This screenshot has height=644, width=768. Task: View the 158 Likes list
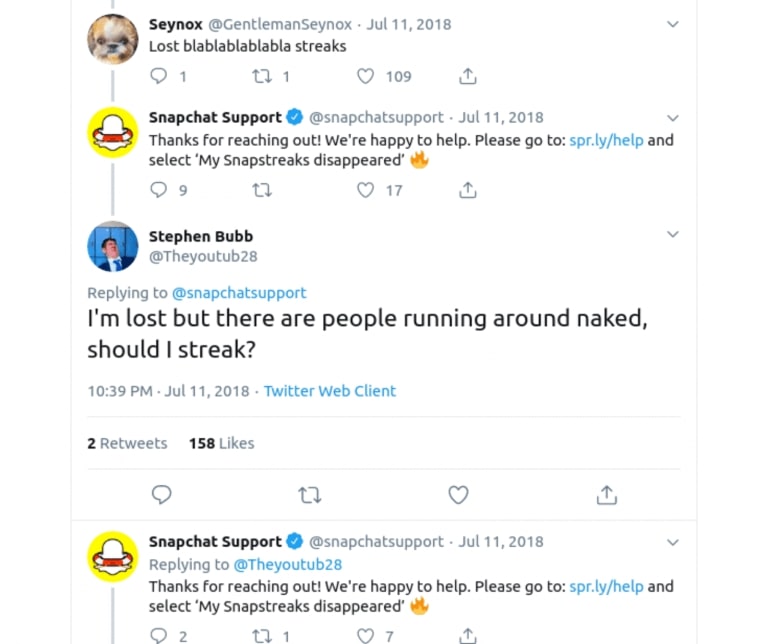click(x=221, y=443)
